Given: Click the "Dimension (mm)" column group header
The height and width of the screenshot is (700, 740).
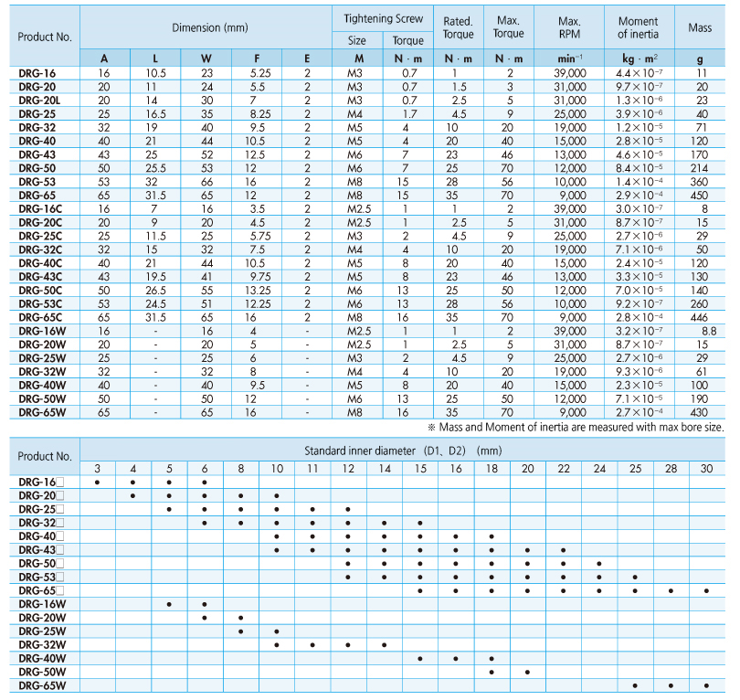Looking at the screenshot, I should point(209,27).
